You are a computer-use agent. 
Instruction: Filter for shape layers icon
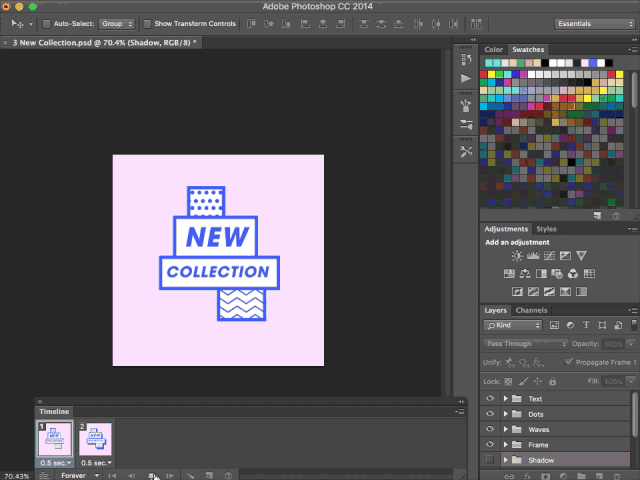click(x=602, y=325)
